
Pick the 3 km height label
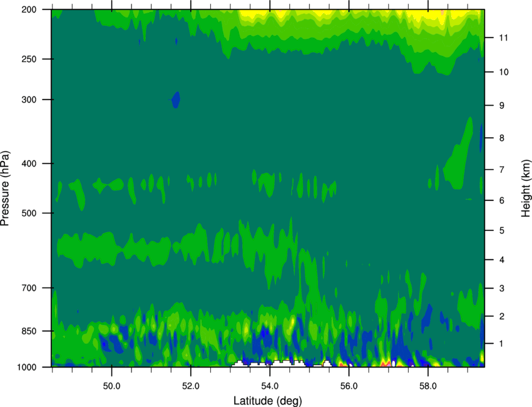coord(502,289)
